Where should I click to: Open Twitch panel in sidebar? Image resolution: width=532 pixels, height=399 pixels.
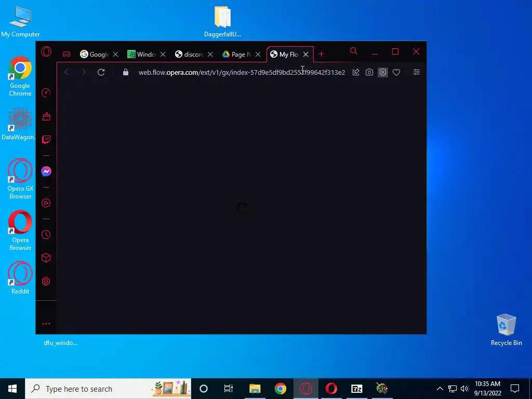point(46,140)
